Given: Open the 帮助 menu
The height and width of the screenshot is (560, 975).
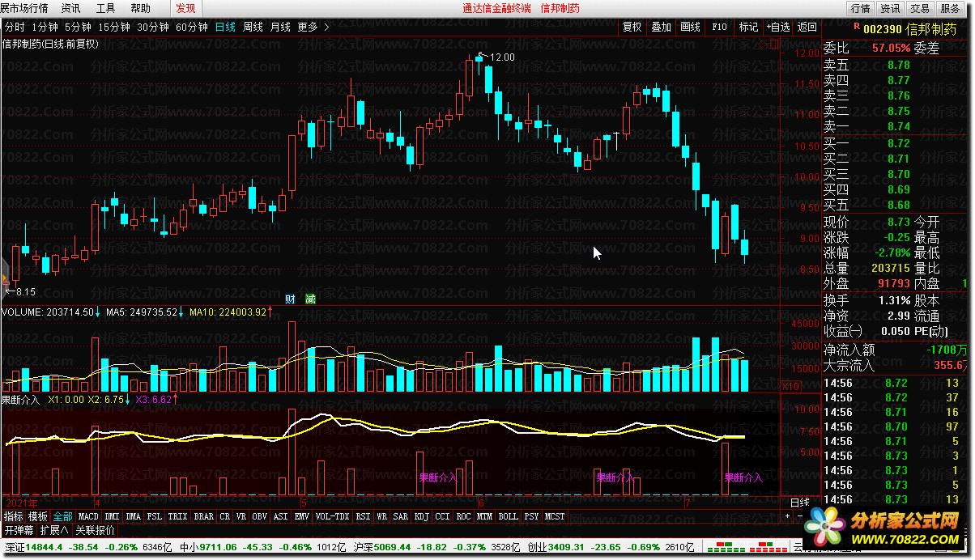Looking at the screenshot, I should tap(140, 8).
